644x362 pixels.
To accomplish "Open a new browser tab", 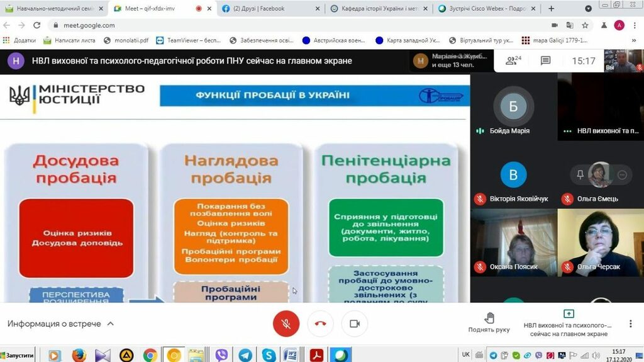I will 552,9.
